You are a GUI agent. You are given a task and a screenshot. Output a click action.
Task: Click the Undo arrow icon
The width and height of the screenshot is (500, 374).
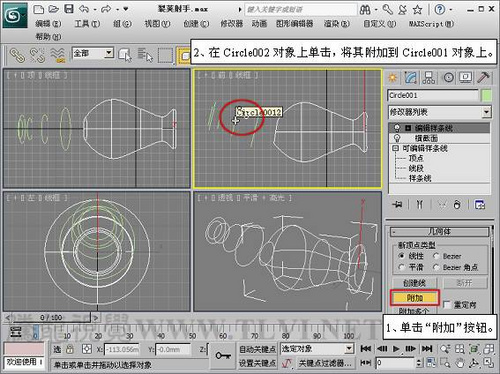coord(84,9)
